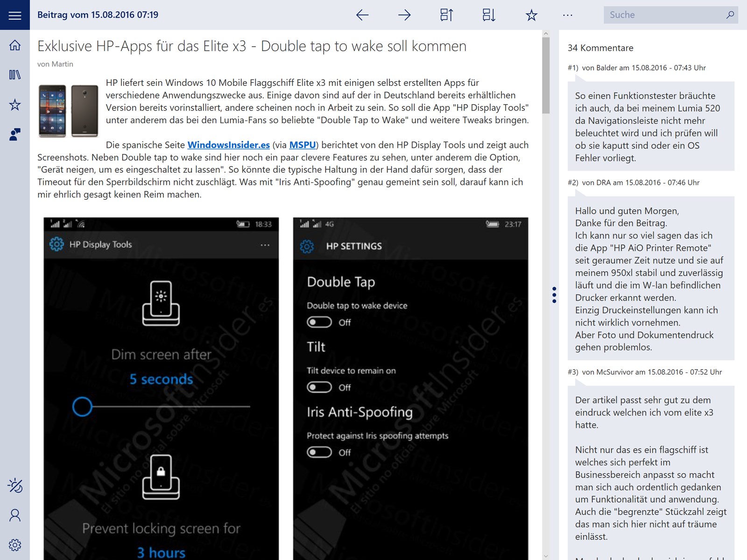Go to the Home page icon

pyautogui.click(x=15, y=45)
